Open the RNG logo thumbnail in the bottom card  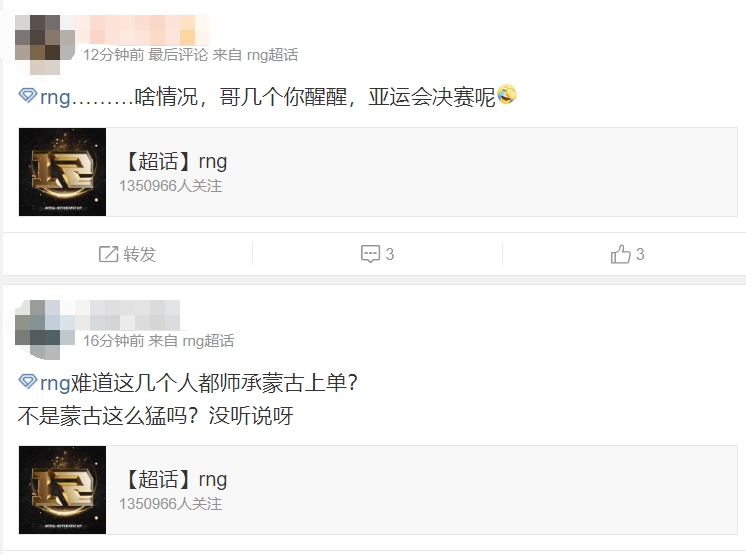coord(62,489)
